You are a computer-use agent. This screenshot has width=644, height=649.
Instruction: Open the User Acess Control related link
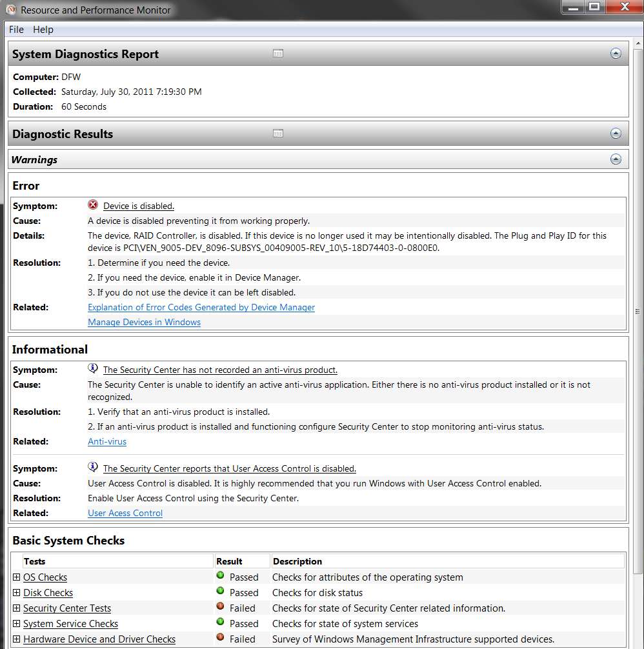pos(125,513)
